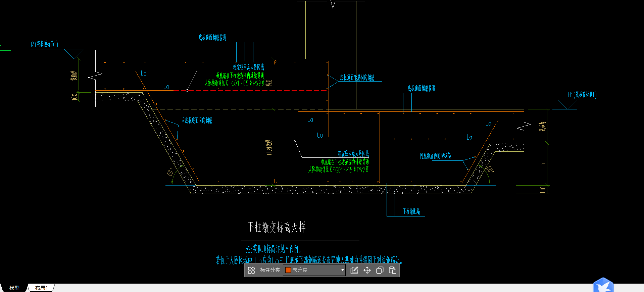Select the drawing title 下柱墩变标高大样
644x292 pixels.
tap(277, 227)
